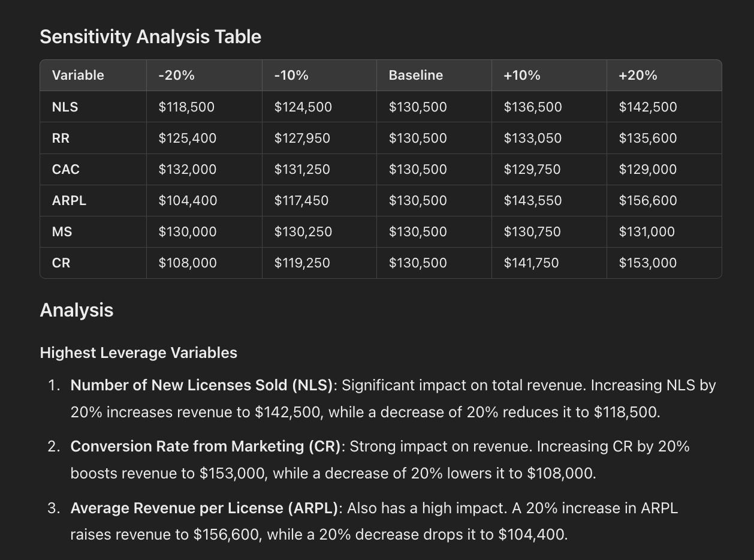Click the NLS row label

65,107
